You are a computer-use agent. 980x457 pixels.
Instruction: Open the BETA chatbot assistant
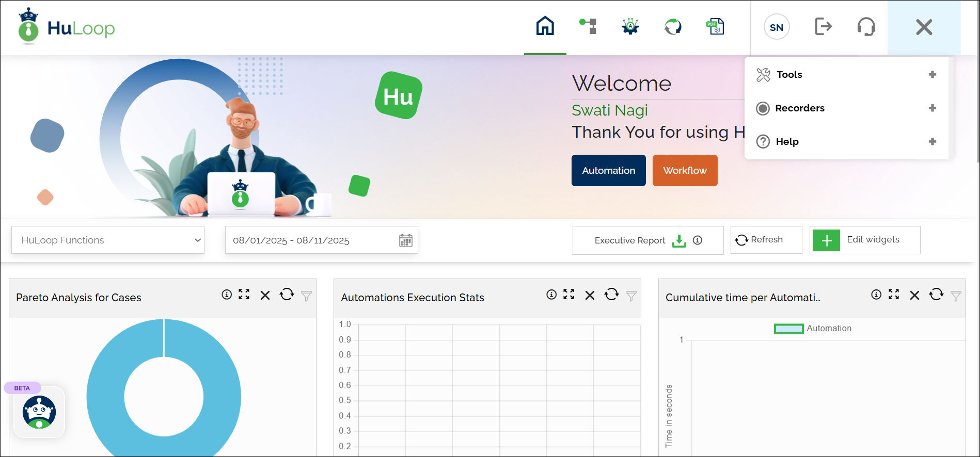pos(39,412)
